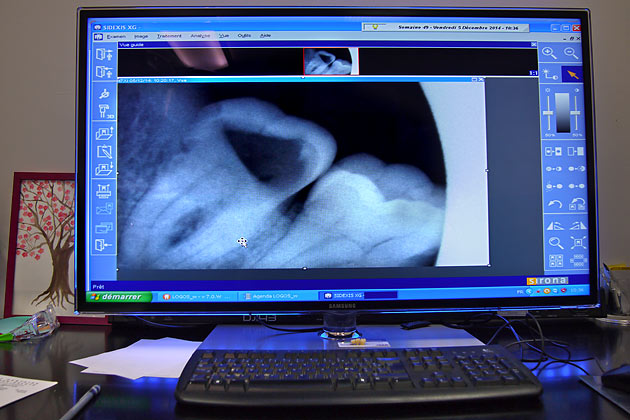Click the démarrer Start button
The height and width of the screenshot is (420, 630).
pos(122,296)
